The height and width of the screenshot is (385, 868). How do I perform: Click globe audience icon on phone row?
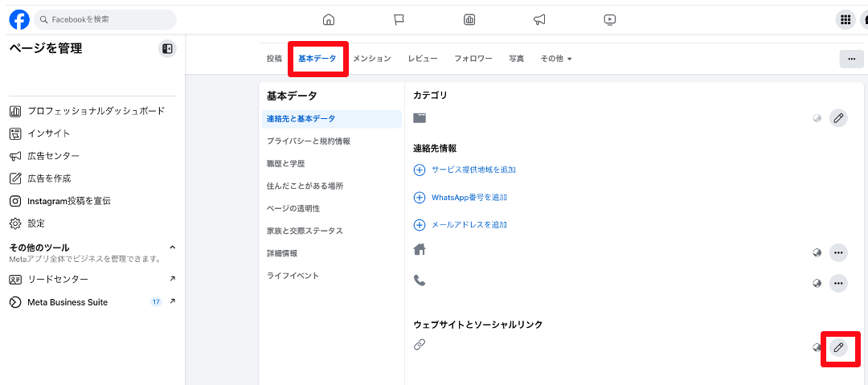pos(817,283)
